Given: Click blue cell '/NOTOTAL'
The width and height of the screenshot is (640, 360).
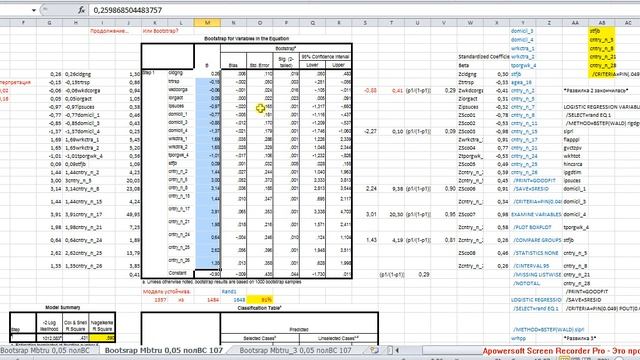Looking at the screenshot, I should (x=526, y=283).
